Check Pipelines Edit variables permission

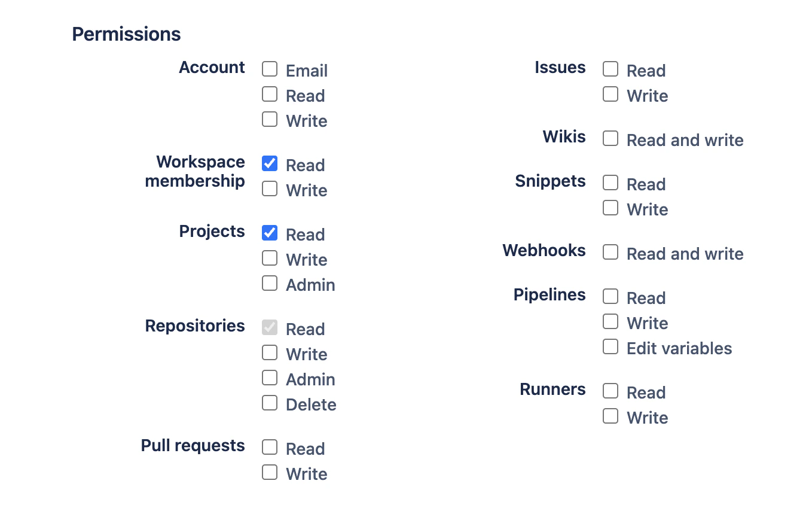point(610,346)
